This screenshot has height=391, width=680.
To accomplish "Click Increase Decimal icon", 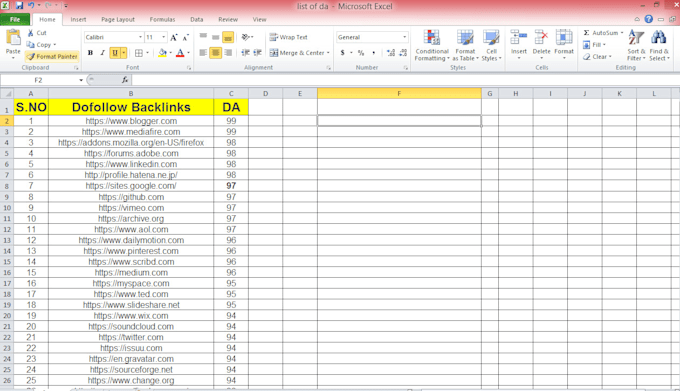I will pyautogui.click(x=391, y=53).
